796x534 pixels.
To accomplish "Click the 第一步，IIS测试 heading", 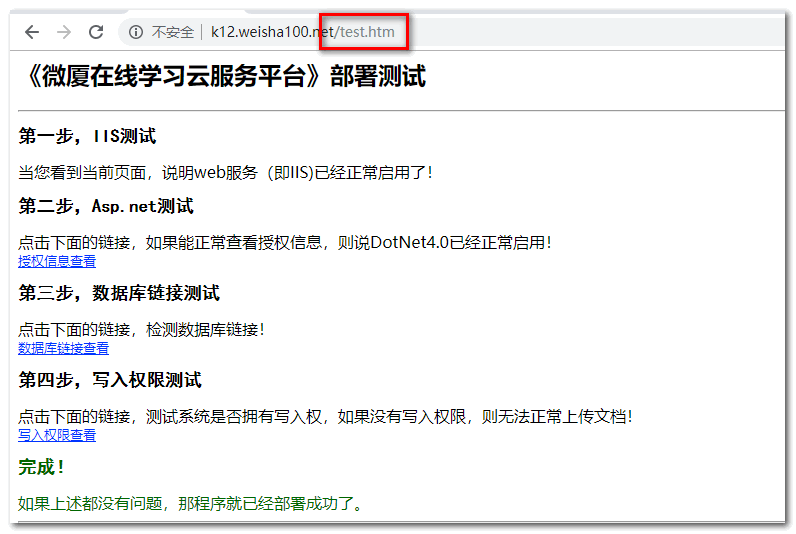I will coord(87,136).
